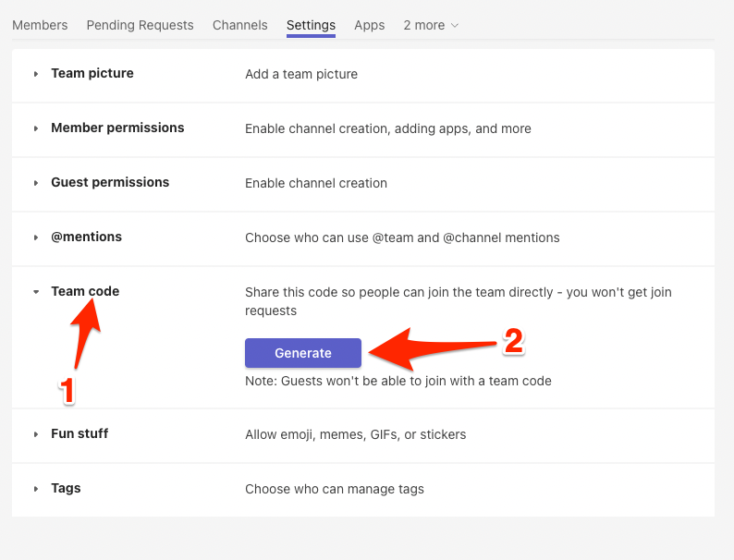Open the 2 more dropdown chevron
Image resolution: width=734 pixels, height=560 pixels.
pos(455,25)
